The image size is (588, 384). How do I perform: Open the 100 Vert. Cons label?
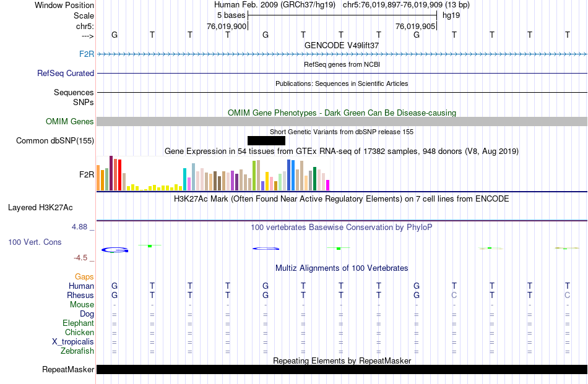coord(35,242)
